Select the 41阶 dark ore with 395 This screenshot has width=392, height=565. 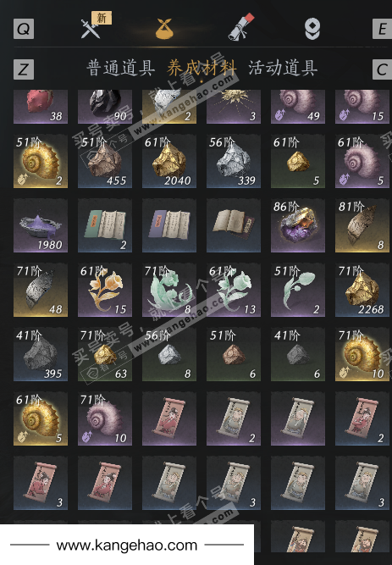pos(41,354)
